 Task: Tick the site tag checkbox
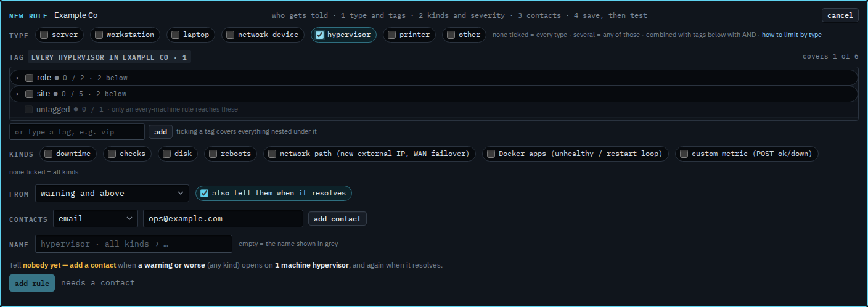point(29,94)
